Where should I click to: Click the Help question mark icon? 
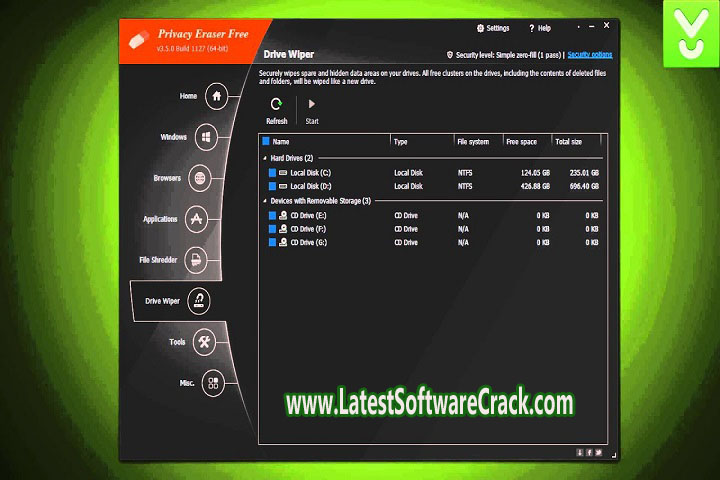click(532, 28)
